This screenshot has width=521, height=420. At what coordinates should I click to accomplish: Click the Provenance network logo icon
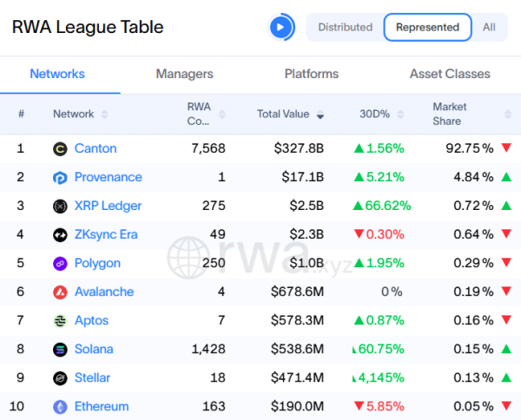coord(60,177)
